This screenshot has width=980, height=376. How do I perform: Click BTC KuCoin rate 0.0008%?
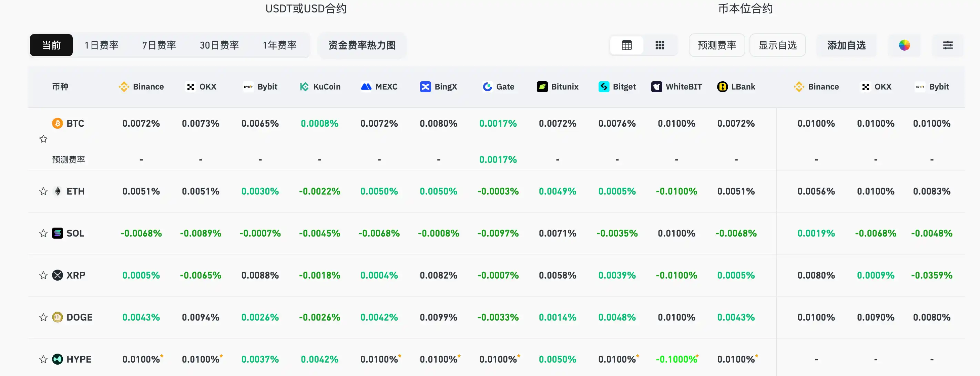coord(319,124)
